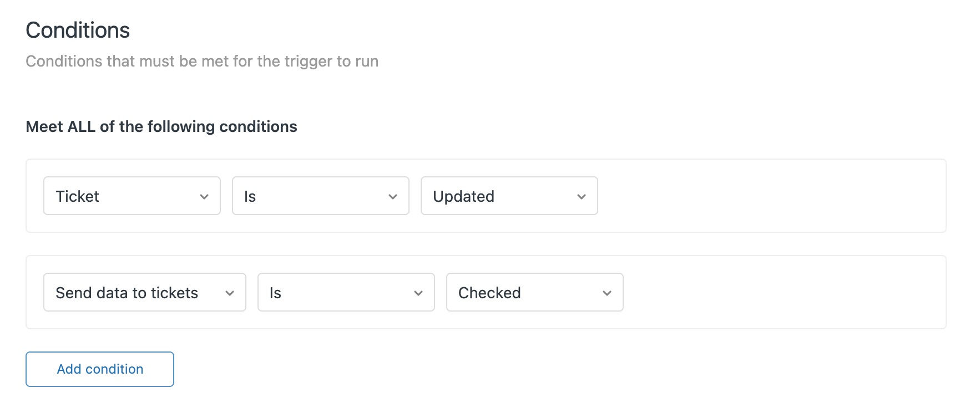Click the chevron in the Ticket row's Is dropdown
The width and height of the screenshot is (980, 418).
(x=393, y=197)
